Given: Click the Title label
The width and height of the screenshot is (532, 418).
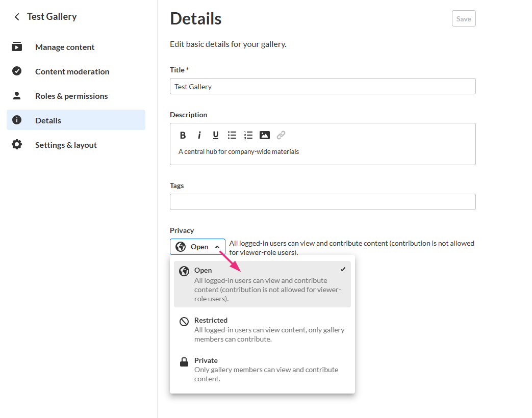Looking at the screenshot, I should pyautogui.click(x=179, y=70).
